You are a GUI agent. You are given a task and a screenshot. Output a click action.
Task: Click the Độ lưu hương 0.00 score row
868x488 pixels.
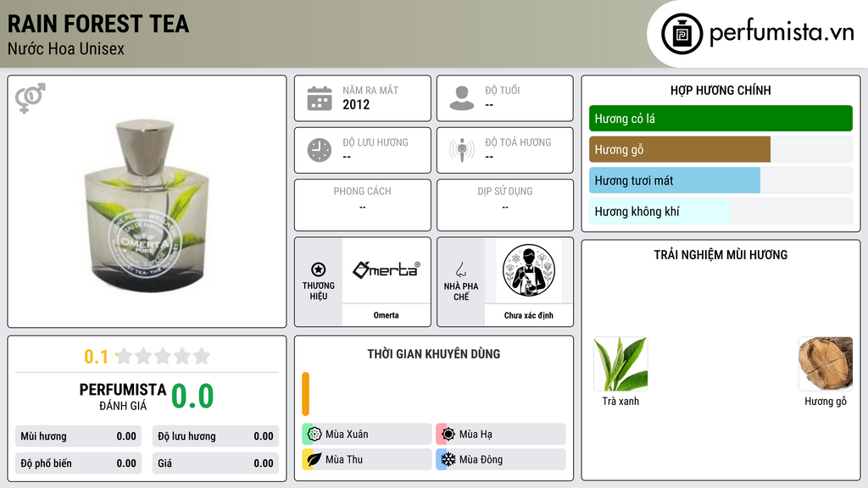click(x=215, y=436)
